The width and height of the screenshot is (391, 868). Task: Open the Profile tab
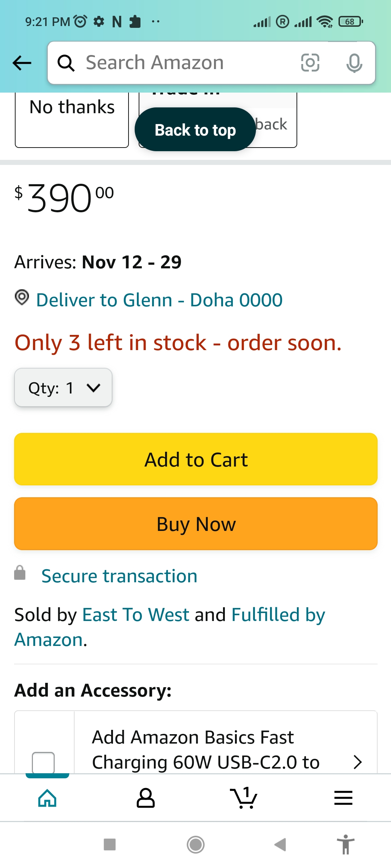[145, 798]
